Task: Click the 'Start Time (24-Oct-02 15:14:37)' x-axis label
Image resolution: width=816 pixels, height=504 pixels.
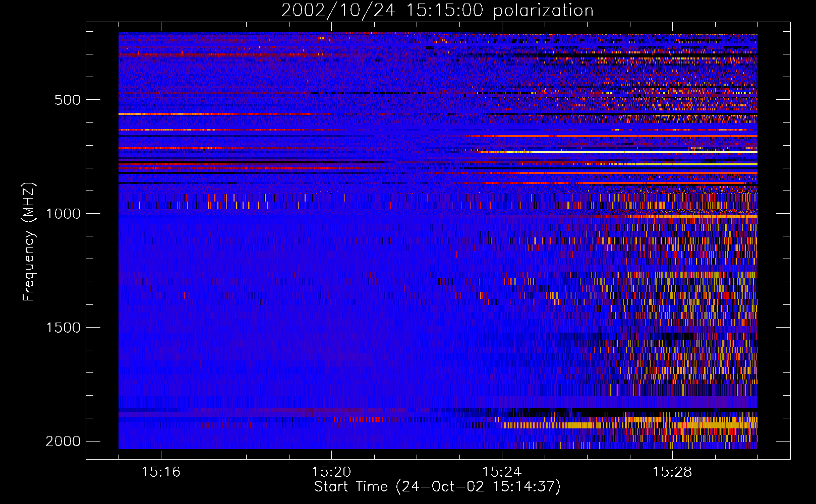Action: point(437,487)
